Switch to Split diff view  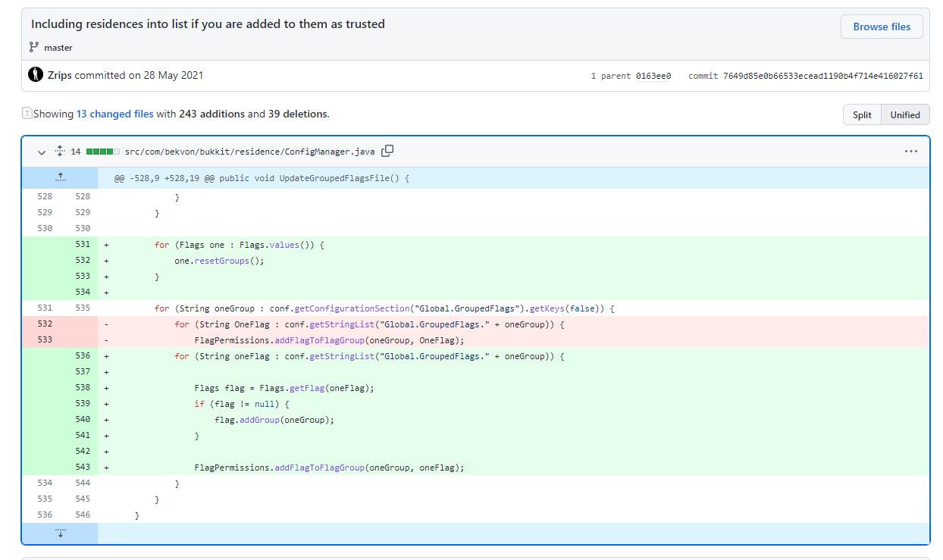[x=862, y=115]
